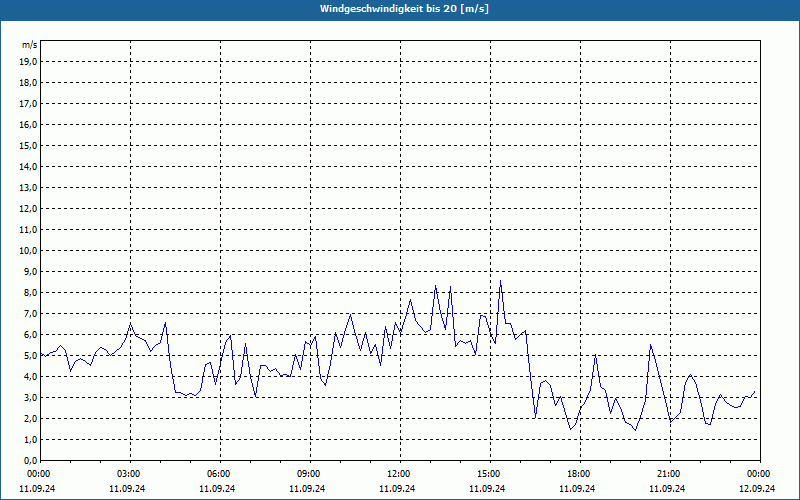
Task: Click the 17,0 y-axis label
Action: (x=28, y=104)
